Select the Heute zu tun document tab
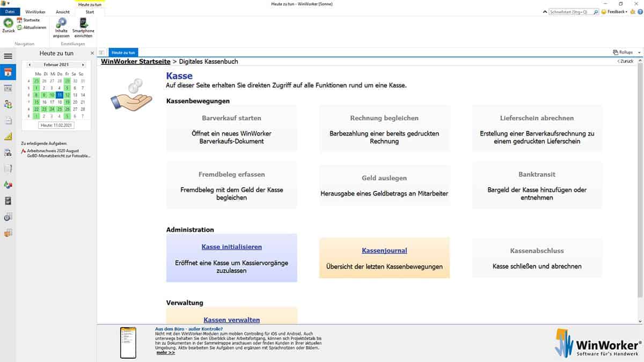The image size is (644, 362). click(123, 53)
